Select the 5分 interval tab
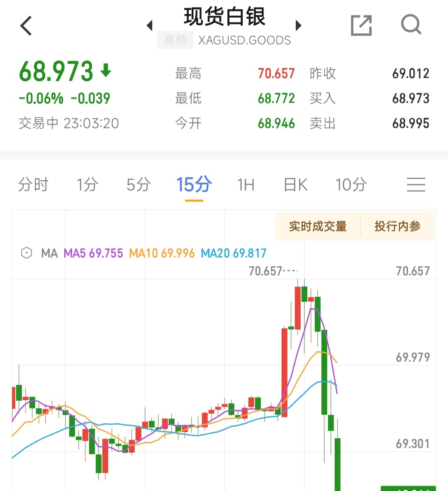The height and width of the screenshot is (491, 448). (x=139, y=184)
